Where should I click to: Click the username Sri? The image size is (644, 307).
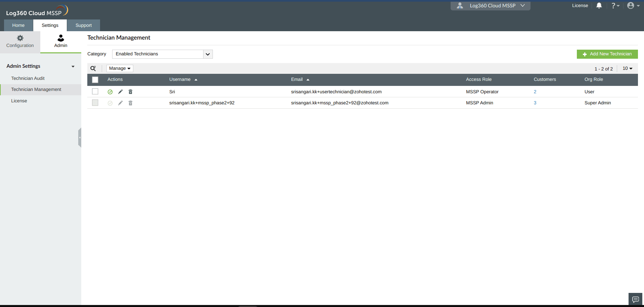coord(172,92)
